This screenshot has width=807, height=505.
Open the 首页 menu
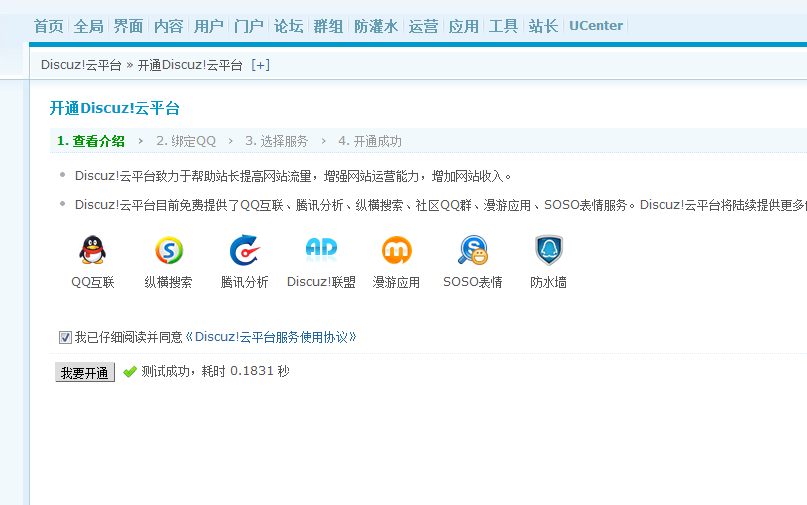pyautogui.click(x=48, y=26)
